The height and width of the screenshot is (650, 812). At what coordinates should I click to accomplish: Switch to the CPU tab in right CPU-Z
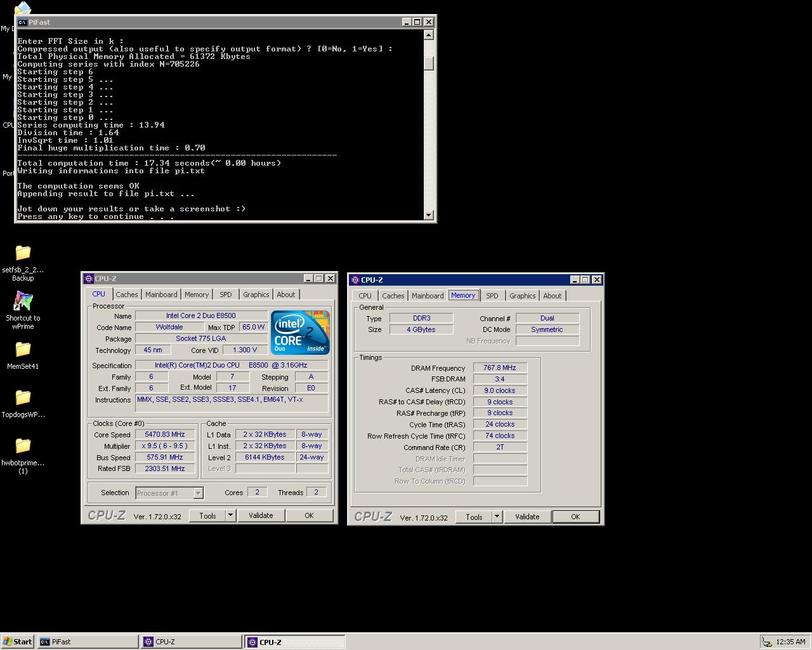pos(365,296)
